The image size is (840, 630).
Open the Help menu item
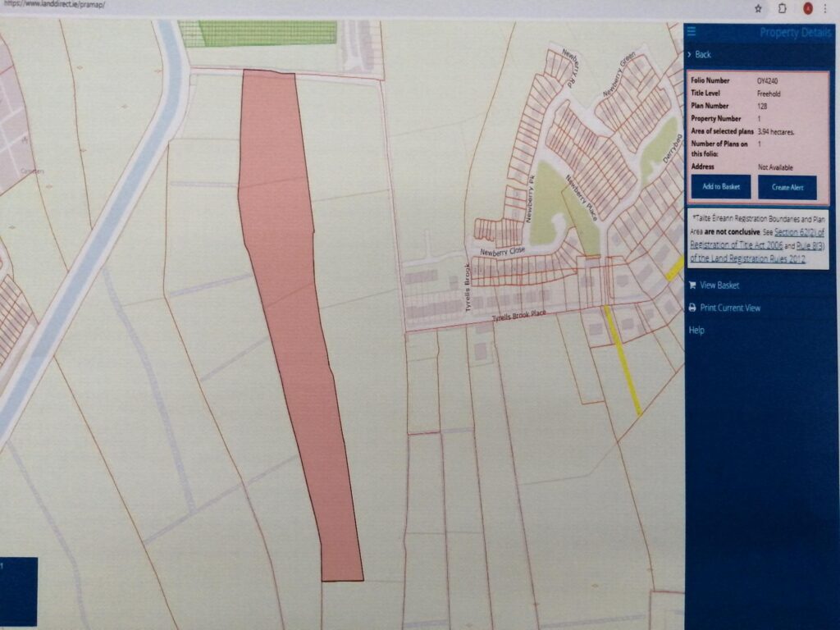tap(696, 330)
